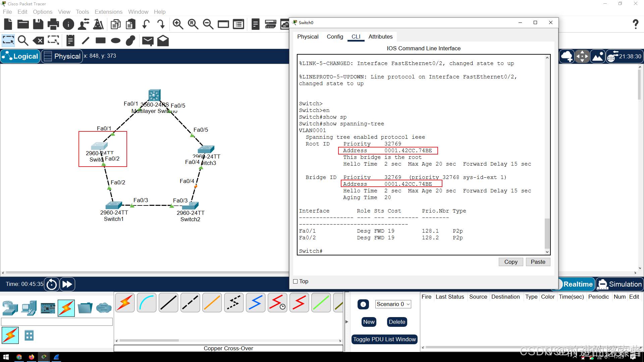Select the Inspect magnifier tool
The height and width of the screenshot is (362, 644).
(x=23, y=41)
